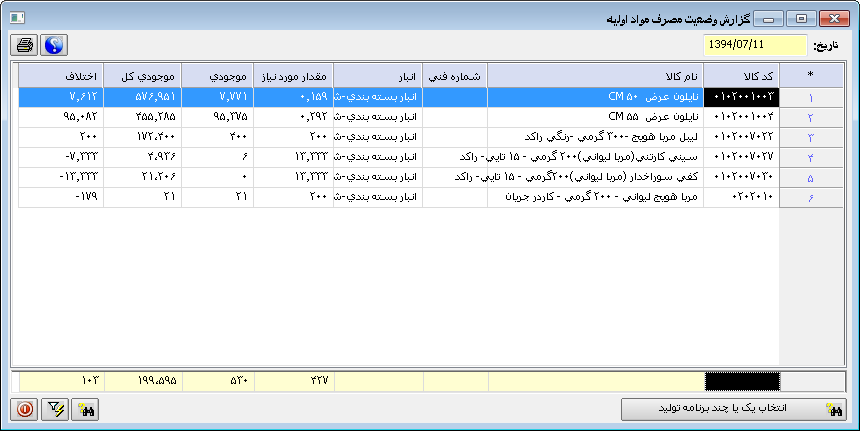Click the asterisk column header
The height and width of the screenshot is (431, 860).
[x=811, y=76]
